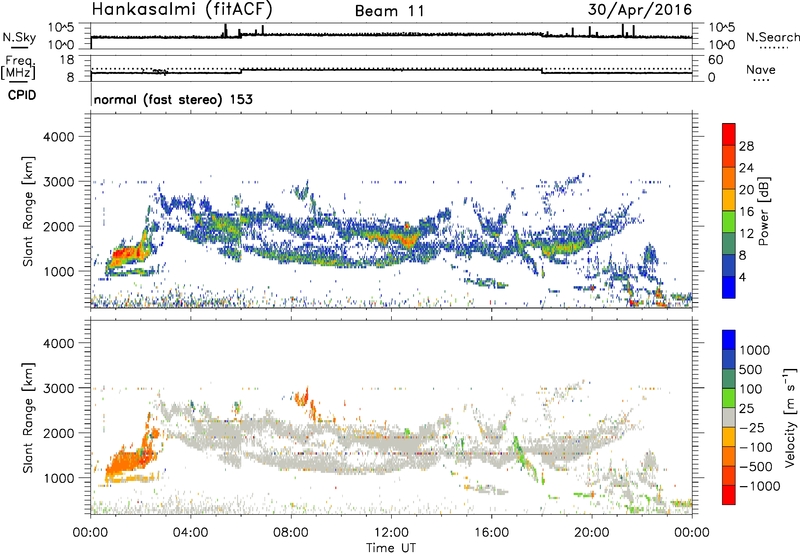
Task: Click the 16:00 time axis tick label
Action: (491, 532)
